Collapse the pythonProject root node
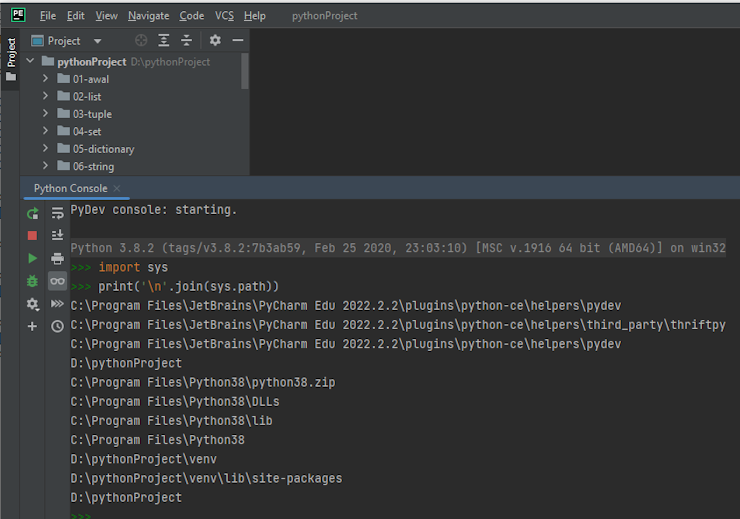The height and width of the screenshot is (519, 740). coord(30,61)
